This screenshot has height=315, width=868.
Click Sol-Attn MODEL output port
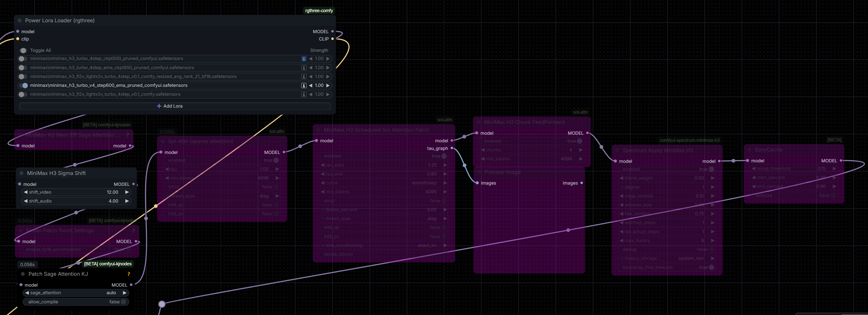[284, 152]
